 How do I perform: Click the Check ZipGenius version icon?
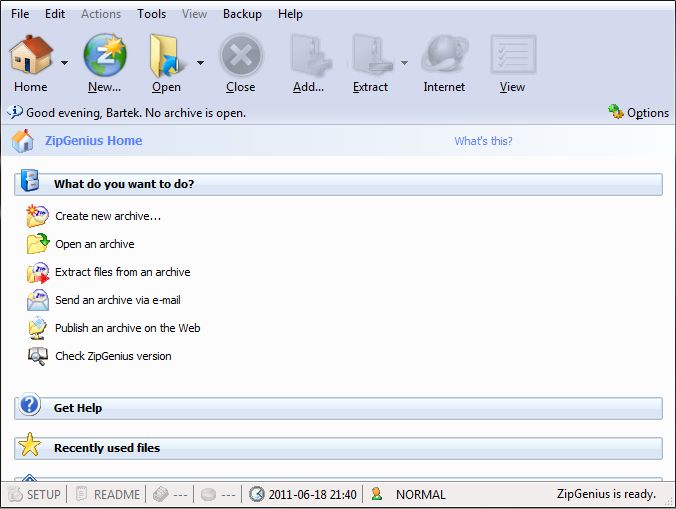pos(38,356)
